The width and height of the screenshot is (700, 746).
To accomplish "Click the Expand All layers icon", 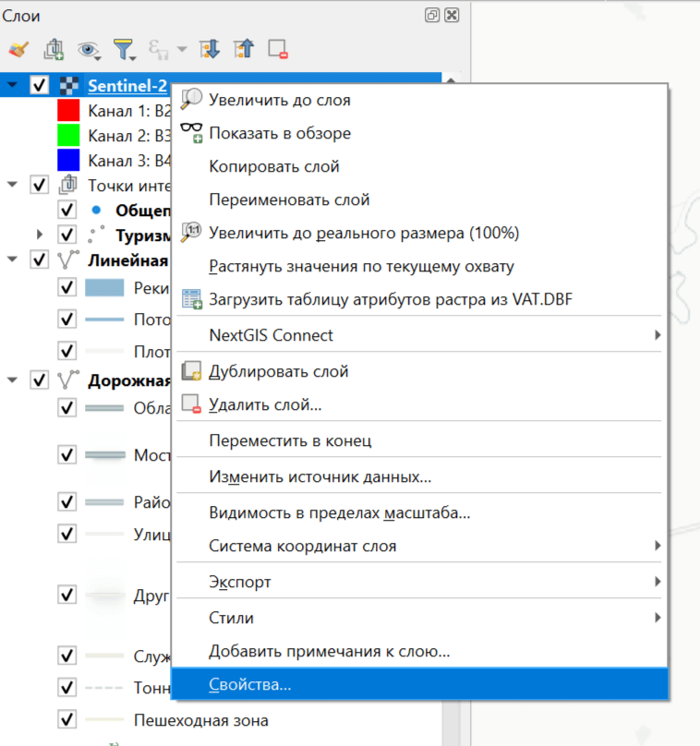I will point(210,49).
